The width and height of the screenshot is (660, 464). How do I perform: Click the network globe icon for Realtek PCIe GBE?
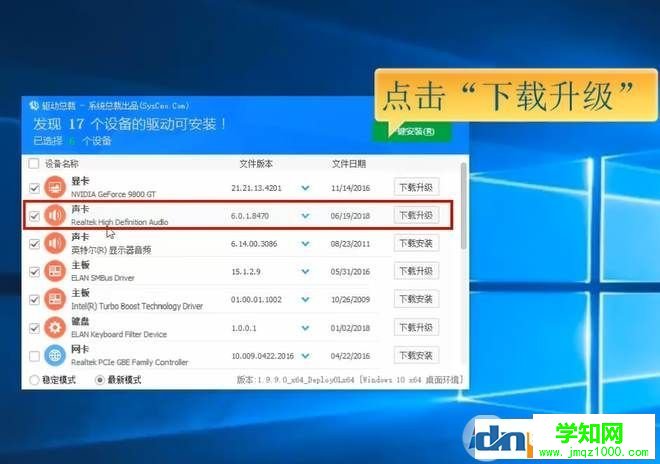pos(55,356)
